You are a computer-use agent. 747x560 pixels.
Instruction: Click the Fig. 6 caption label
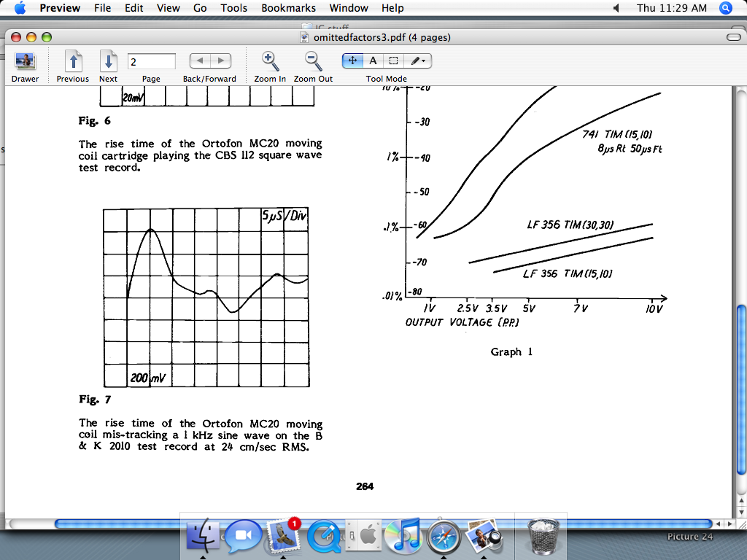pos(94,120)
